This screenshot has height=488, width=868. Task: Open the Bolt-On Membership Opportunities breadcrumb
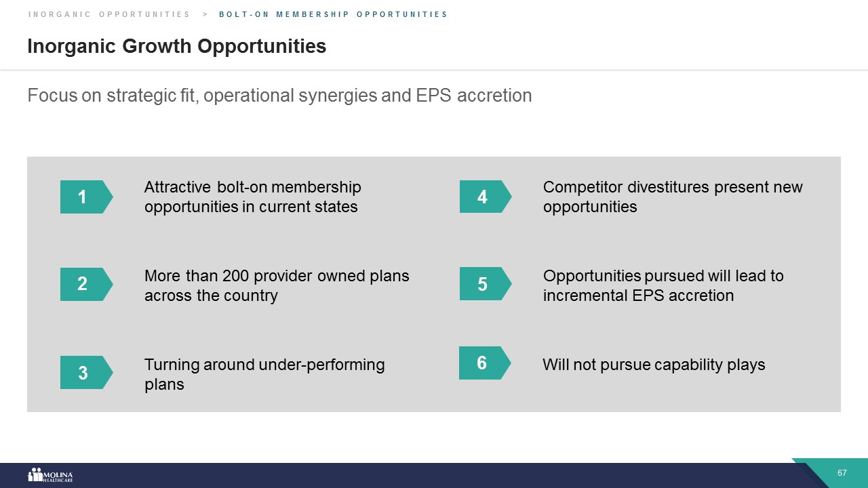[333, 14]
